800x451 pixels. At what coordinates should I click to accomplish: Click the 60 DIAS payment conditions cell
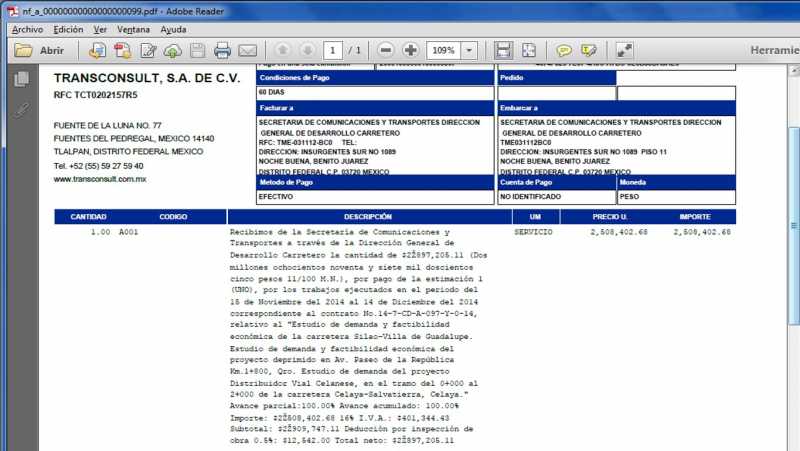[375, 92]
